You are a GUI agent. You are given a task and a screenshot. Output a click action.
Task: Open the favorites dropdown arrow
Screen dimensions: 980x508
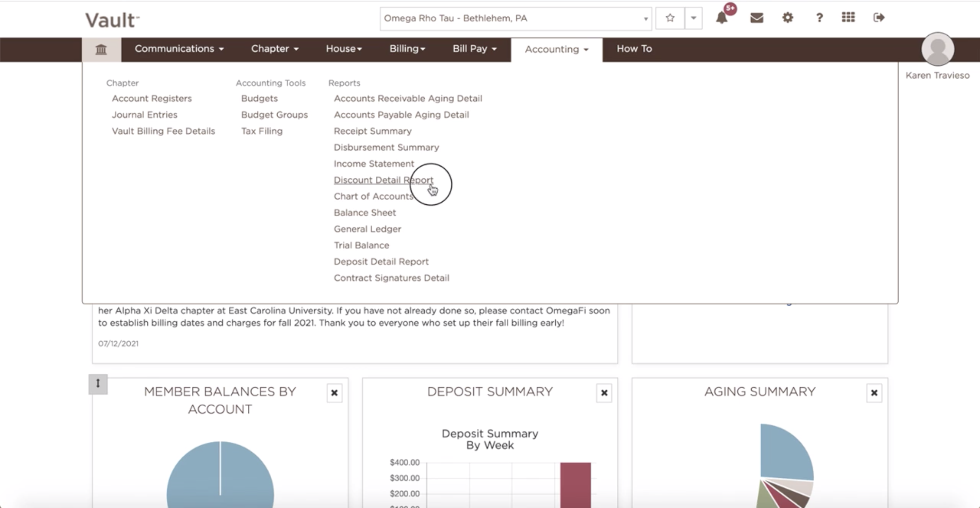coord(693,18)
